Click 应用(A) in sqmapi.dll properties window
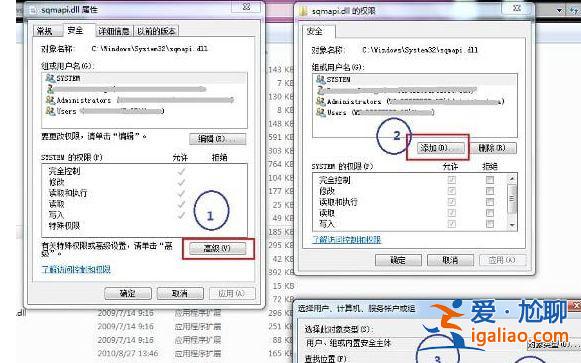The height and width of the screenshot is (363, 581). (x=232, y=293)
